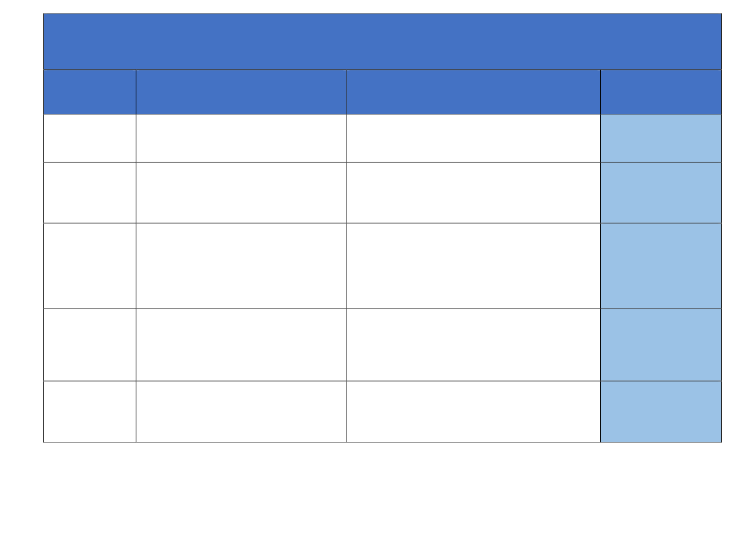Click light blue cell in fourth data row

tap(660, 345)
